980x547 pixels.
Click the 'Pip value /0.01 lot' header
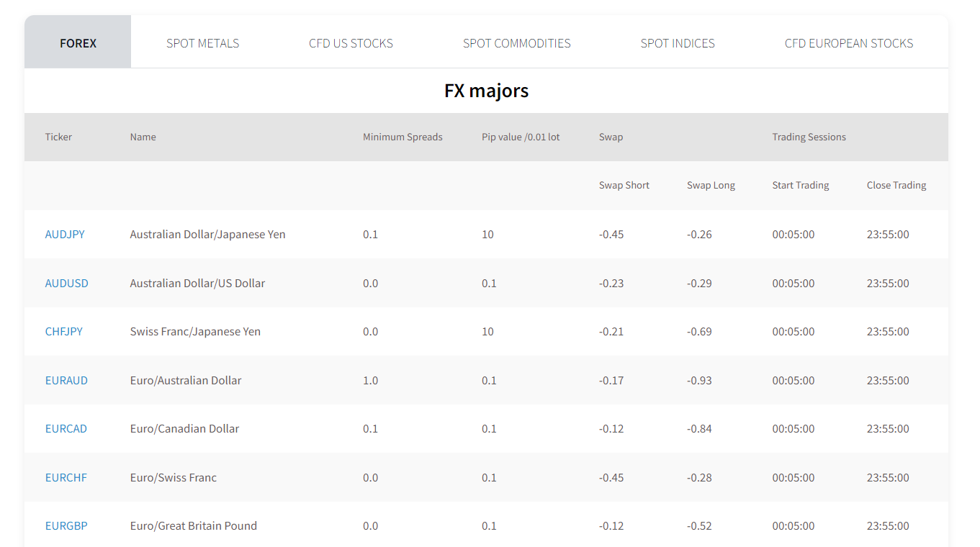pyautogui.click(x=521, y=137)
